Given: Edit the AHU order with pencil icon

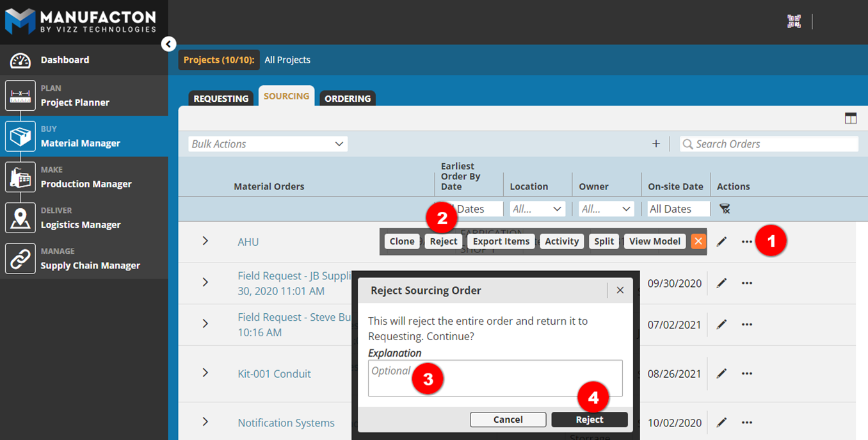Looking at the screenshot, I should point(721,241).
